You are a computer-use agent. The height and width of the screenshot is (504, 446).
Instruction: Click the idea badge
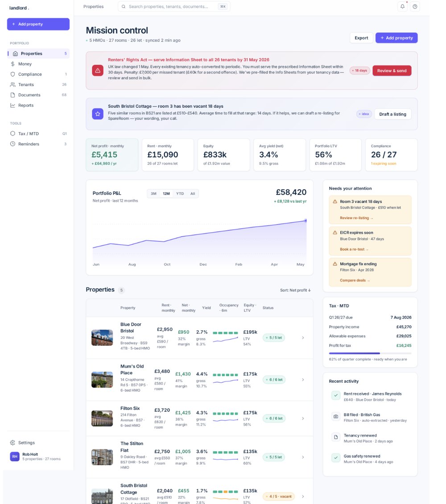coord(364,114)
